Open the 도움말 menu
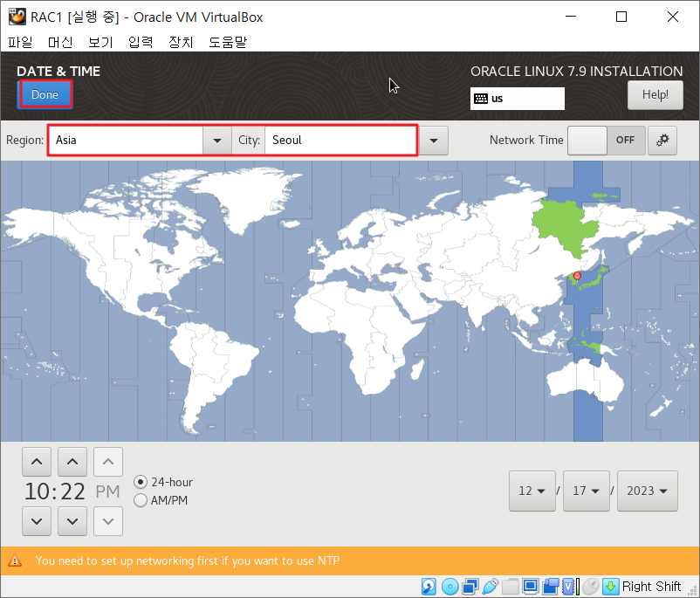The image size is (700, 598). tap(228, 42)
